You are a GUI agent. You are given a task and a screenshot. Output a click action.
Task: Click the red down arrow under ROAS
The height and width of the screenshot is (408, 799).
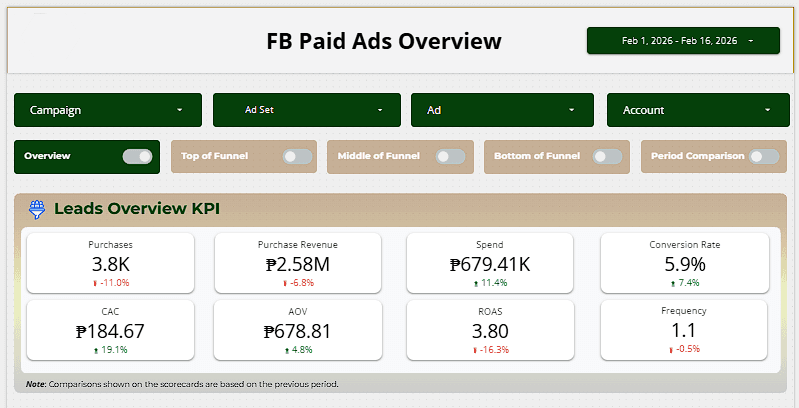point(475,350)
